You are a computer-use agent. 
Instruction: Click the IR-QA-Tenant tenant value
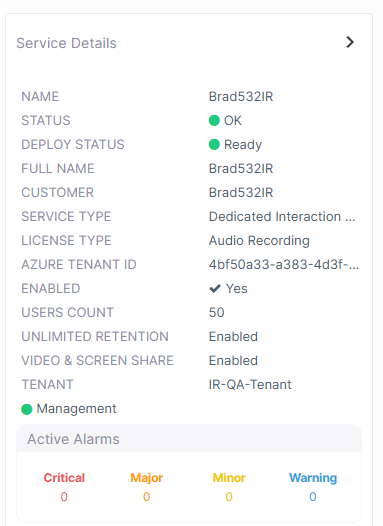point(250,385)
